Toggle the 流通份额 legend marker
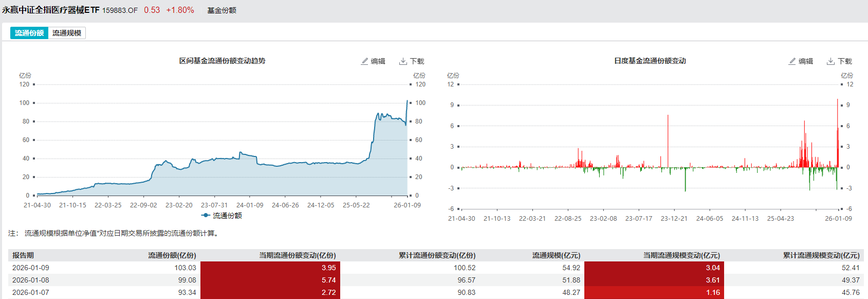Image resolution: width=868 pixels, height=299 pixels. 206,216
